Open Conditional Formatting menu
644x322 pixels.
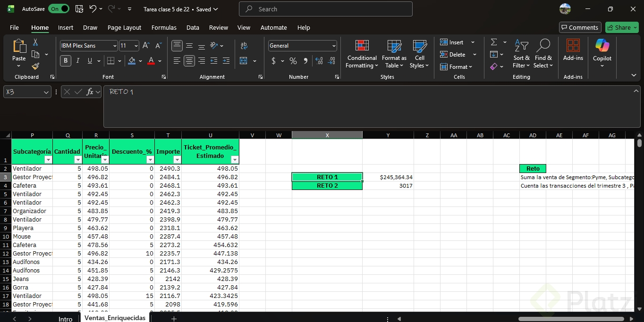(362, 54)
